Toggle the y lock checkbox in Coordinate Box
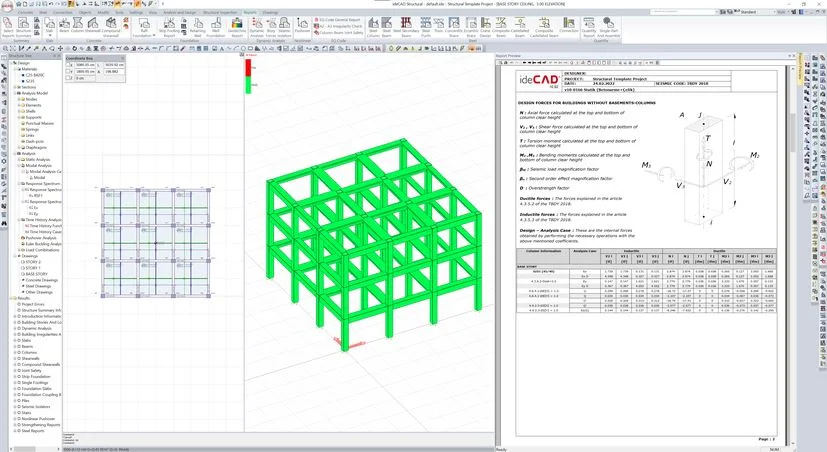827x452 pixels. [x=68, y=71]
